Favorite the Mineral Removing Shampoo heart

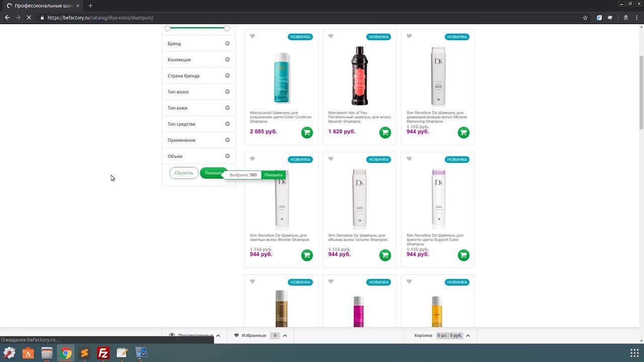click(x=409, y=36)
